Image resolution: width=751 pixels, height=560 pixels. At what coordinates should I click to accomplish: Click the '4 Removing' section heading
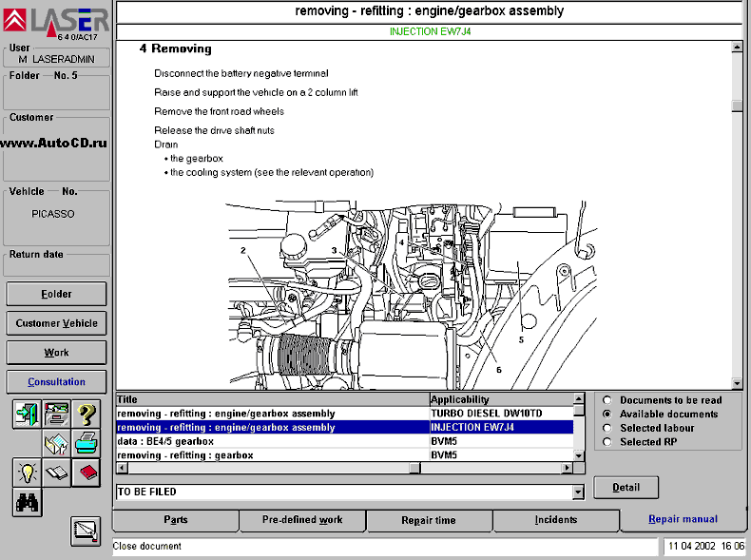point(175,48)
